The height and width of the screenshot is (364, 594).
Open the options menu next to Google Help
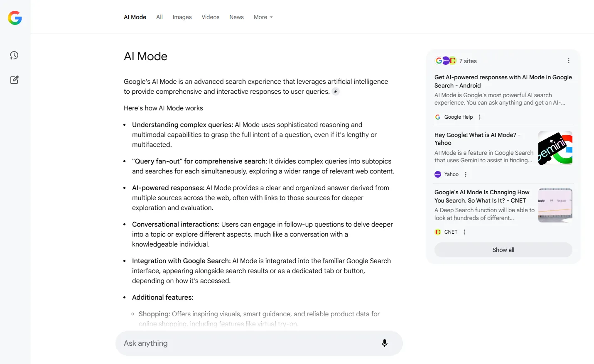[x=480, y=117]
